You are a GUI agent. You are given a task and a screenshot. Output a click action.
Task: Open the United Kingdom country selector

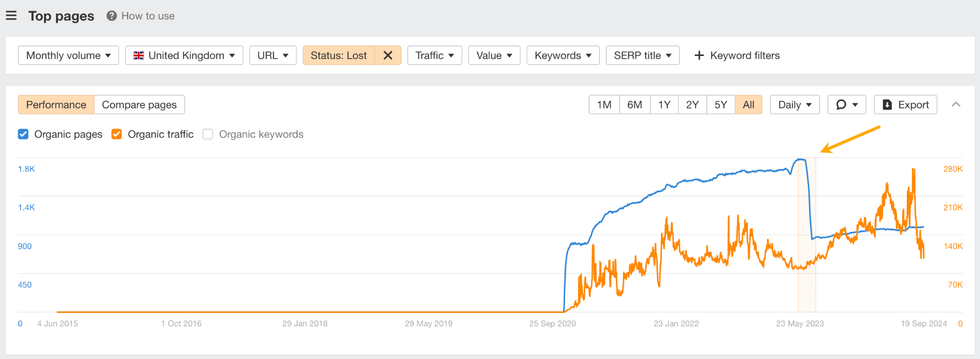pos(184,55)
